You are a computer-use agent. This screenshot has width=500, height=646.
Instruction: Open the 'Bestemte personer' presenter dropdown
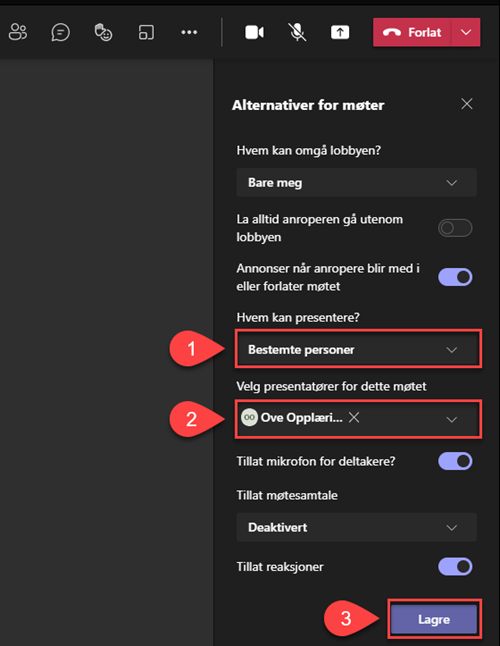tap(356, 350)
